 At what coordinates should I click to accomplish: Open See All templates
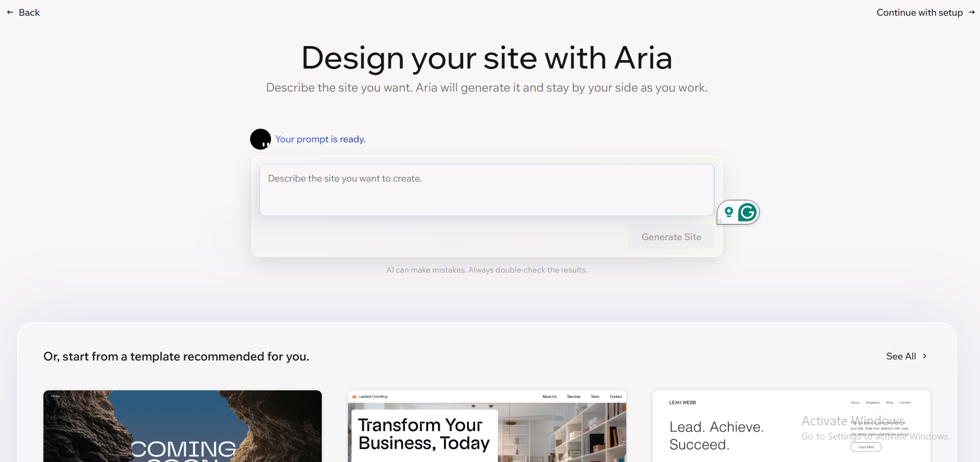(907, 356)
